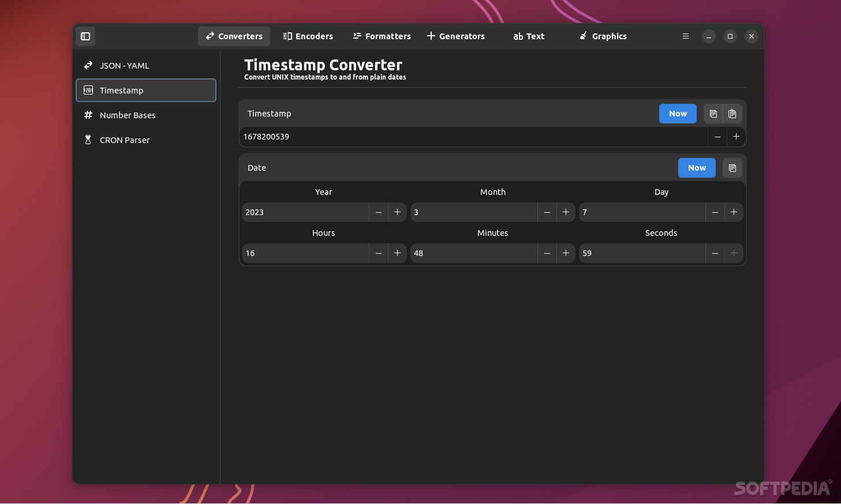Viewport: 841px width, 504px height.
Task: Switch to the Text tools tab
Action: coord(528,36)
